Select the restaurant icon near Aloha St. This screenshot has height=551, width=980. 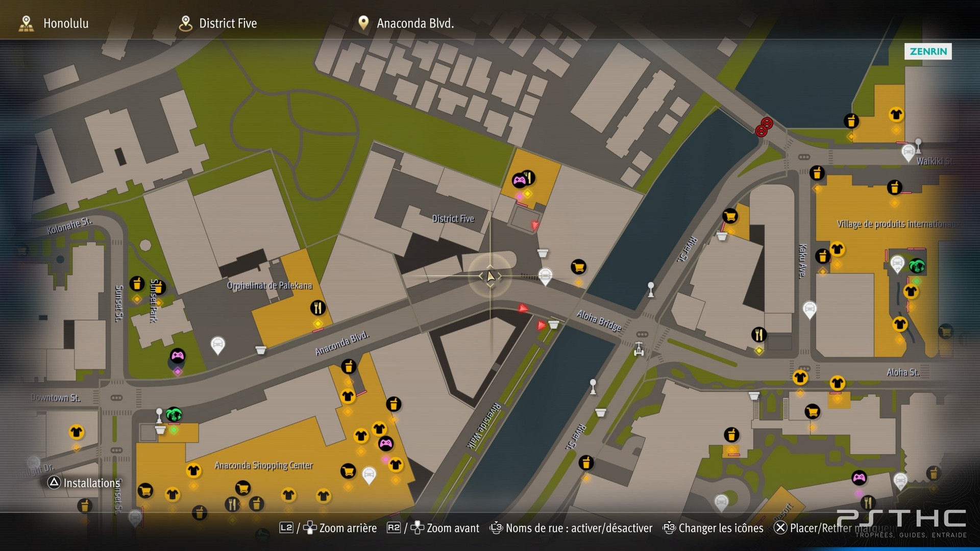759,335
